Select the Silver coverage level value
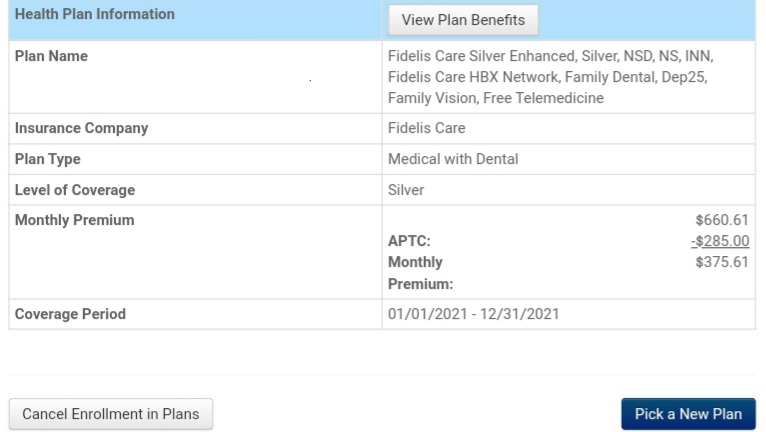766x432 pixels. point(406,190)
